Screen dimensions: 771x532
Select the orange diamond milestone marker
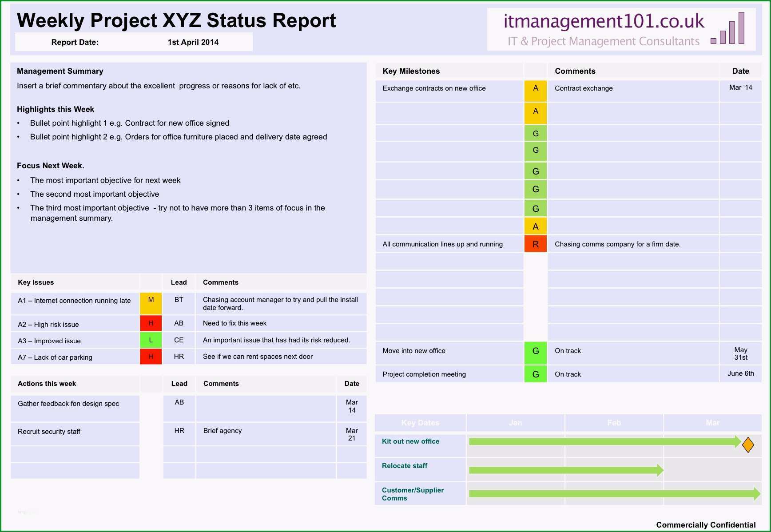[x=748, y=445]
